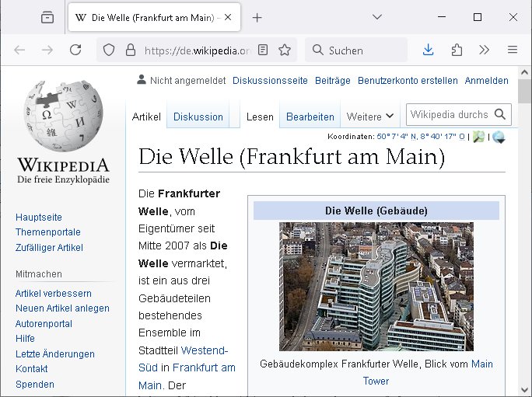Switch to the Diskussion tab
The width and height of the screenshot is (532, 397).
point(198,117)
